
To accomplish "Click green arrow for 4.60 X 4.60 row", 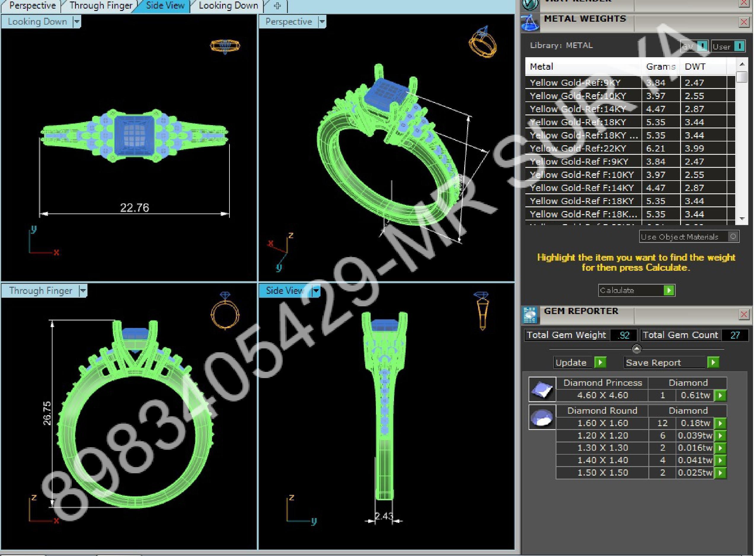I will click(720, 396).
